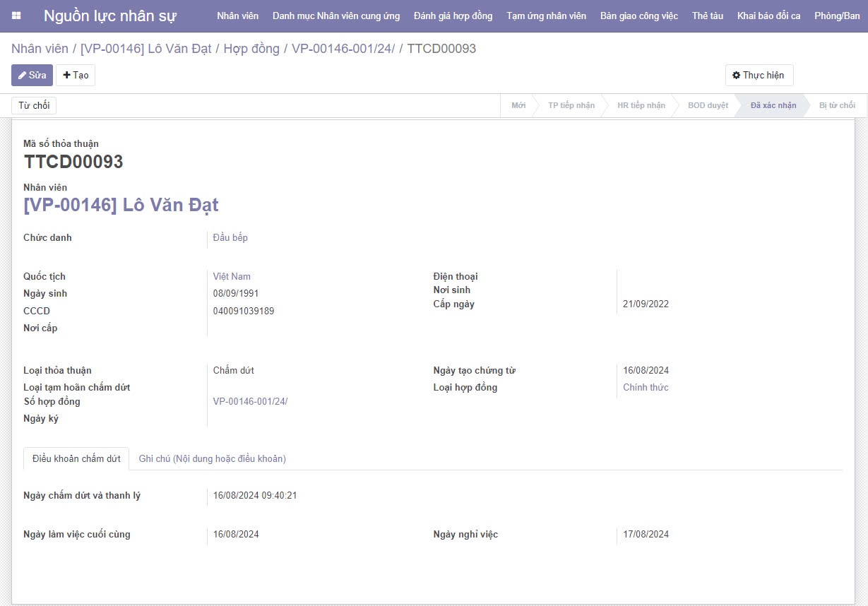This screenshot has width=868, height=606.
Task: Select the Mới status stage
Action: point(518,105)
